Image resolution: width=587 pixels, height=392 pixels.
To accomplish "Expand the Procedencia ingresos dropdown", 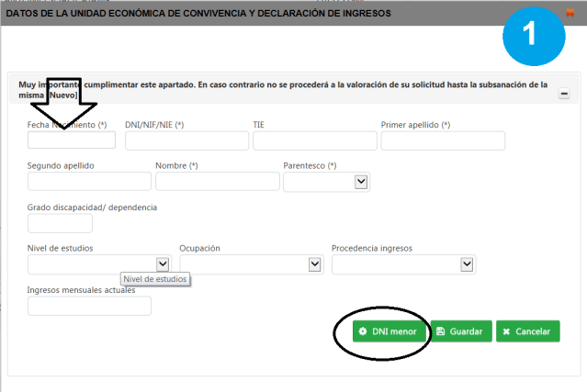I will 403,264.
